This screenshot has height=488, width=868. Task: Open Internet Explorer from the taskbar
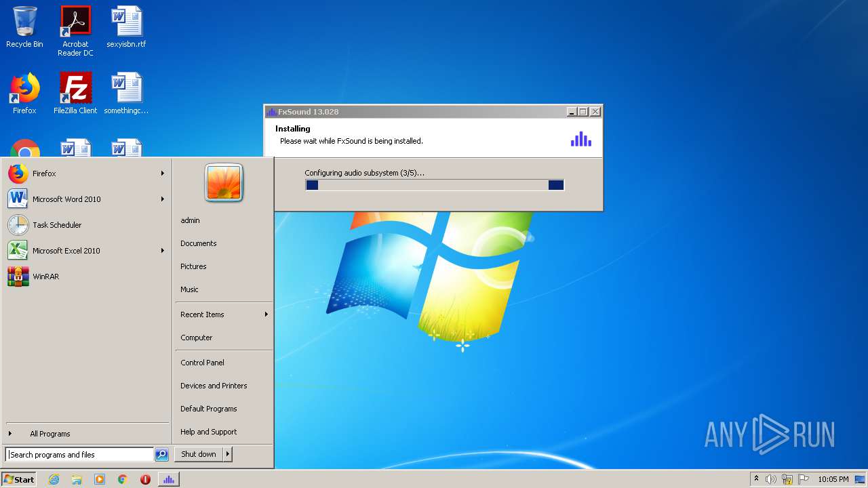point(54,479)
